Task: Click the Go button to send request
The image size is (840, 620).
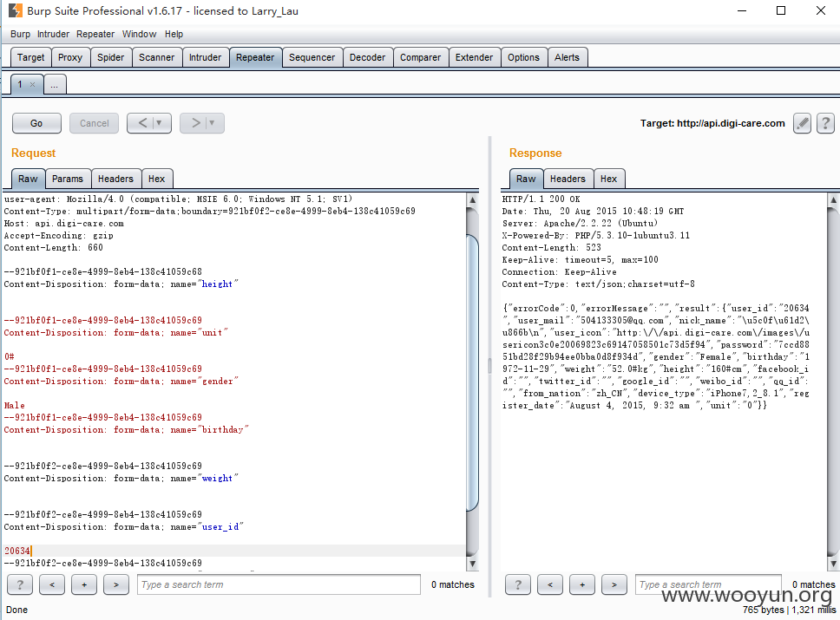Action: click(36, 123)
